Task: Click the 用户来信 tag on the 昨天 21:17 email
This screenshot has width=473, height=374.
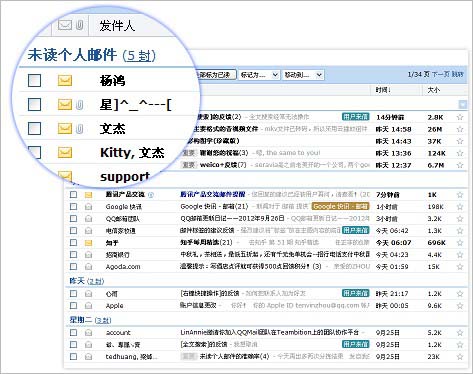Action: point(355,293)
